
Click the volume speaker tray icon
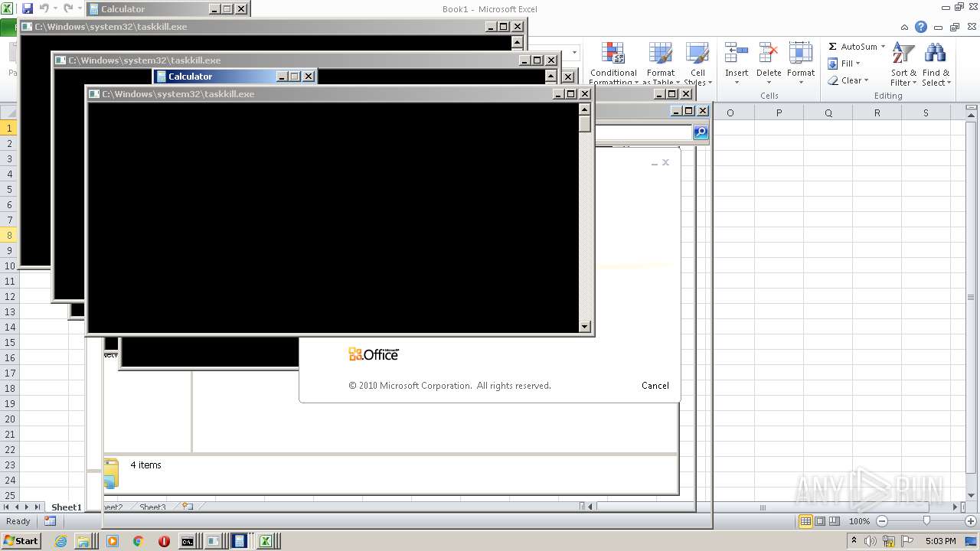pos(871,541)
